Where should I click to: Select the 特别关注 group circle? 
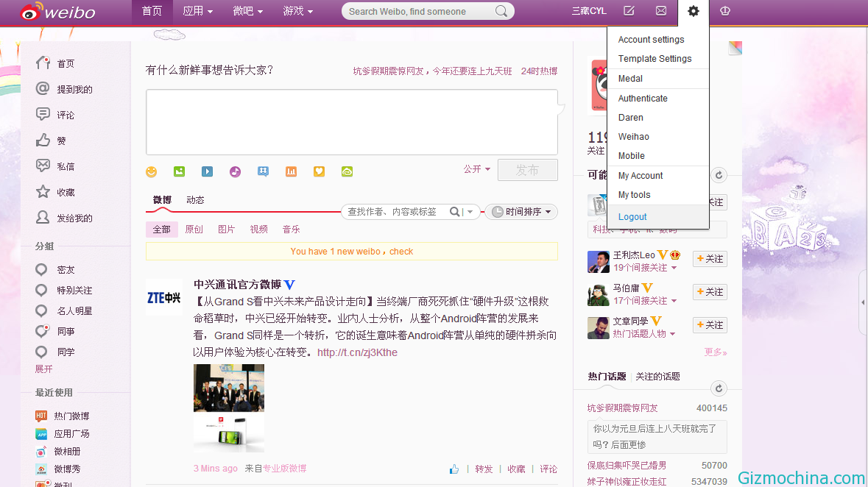[41, 290]
